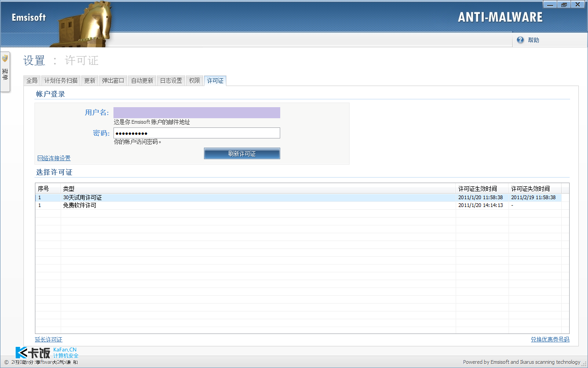Expand the 菜单 side panel shield icon

5,58
